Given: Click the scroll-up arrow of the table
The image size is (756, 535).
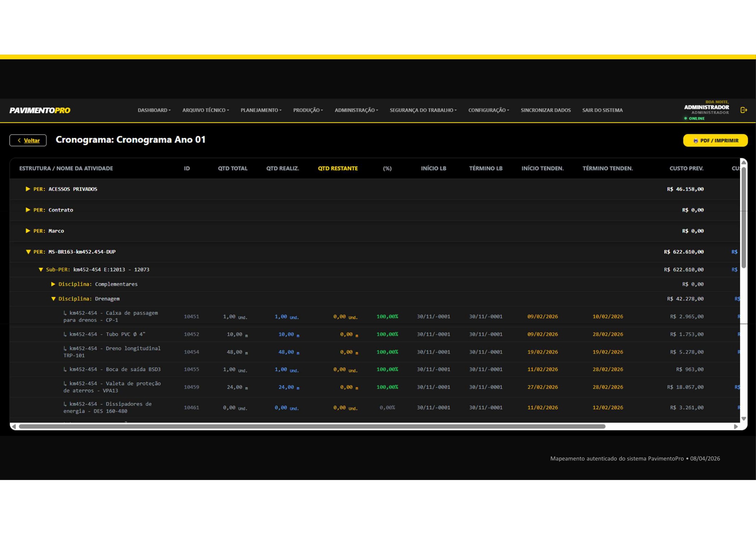Looking at the screenshot, I should coord(744,162).
